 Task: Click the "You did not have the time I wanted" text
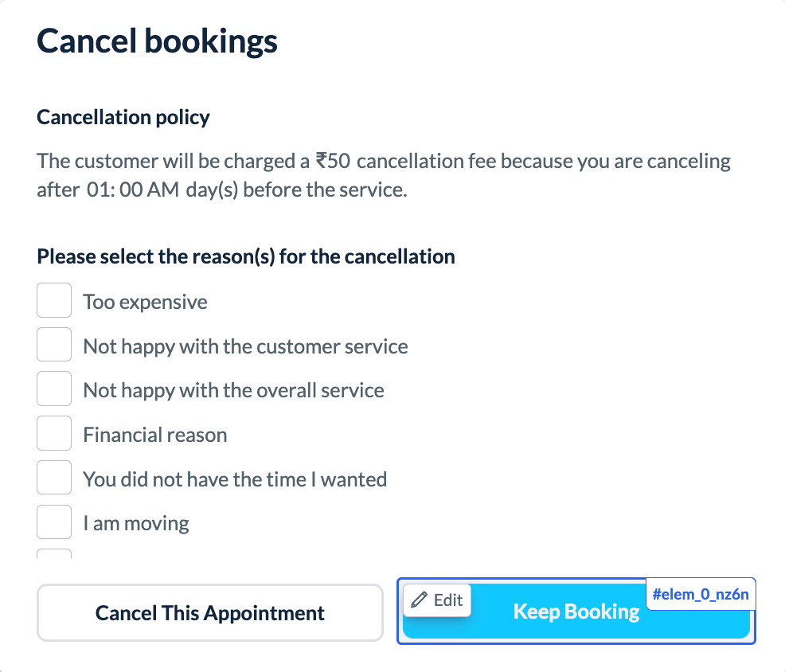(x=235, y=479)
